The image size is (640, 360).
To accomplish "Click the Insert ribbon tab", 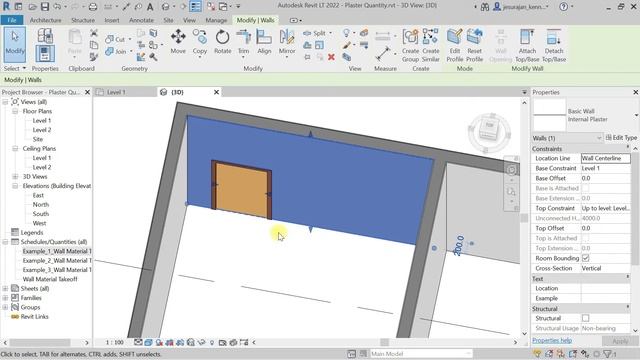I will click(x=112, y=20).
